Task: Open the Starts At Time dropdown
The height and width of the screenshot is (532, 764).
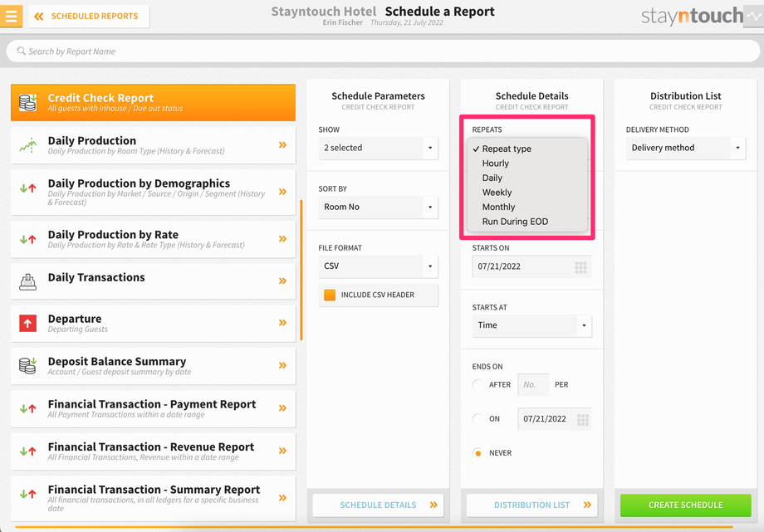Action: click(x=531, y=325)
